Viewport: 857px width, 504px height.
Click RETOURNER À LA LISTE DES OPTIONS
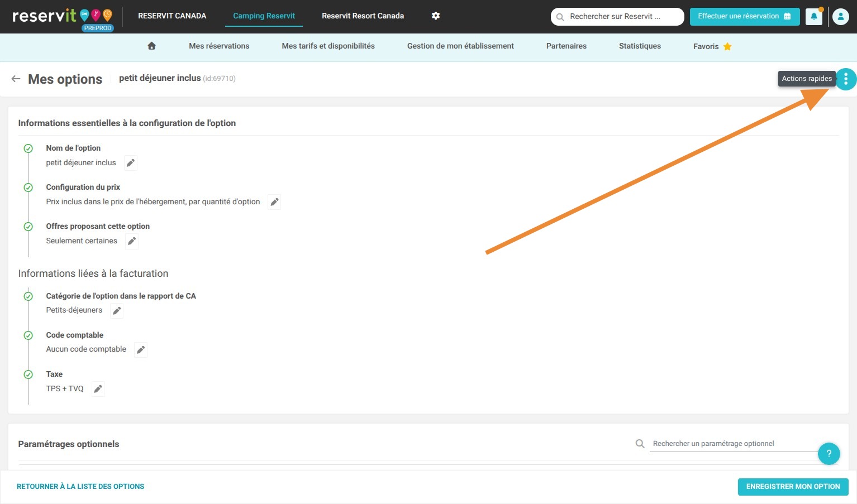[80, 487]
